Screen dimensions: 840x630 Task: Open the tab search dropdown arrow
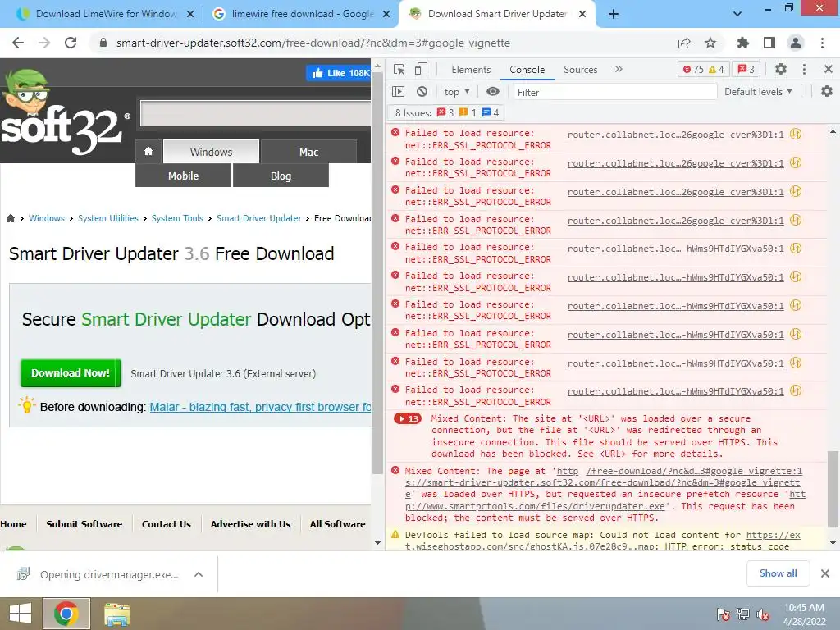(x=737, y=14)
